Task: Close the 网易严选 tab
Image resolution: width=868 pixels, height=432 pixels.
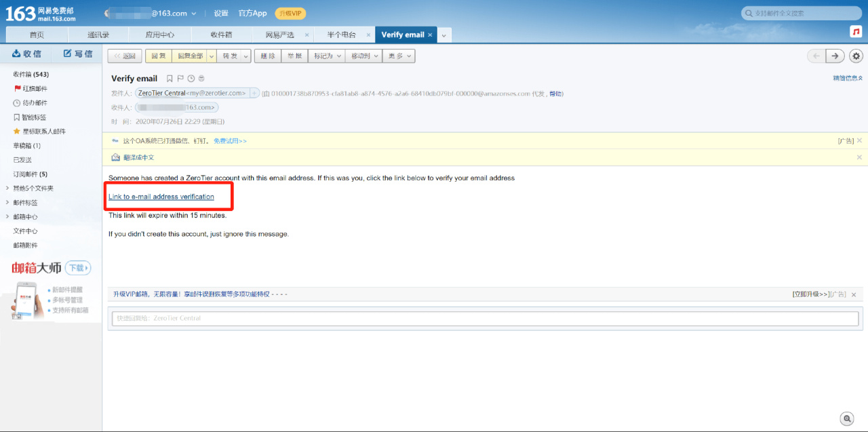Action: (307, 35)
